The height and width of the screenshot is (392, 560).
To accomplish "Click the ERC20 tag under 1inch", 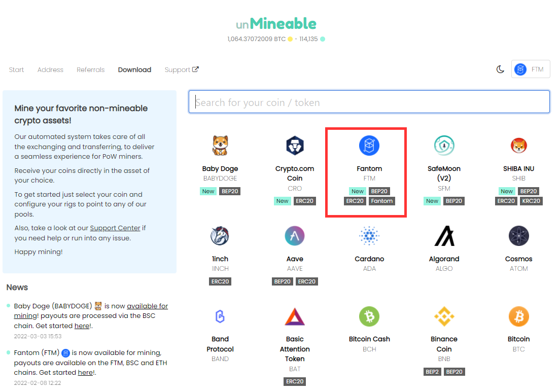I will click(x=220, y=281).
